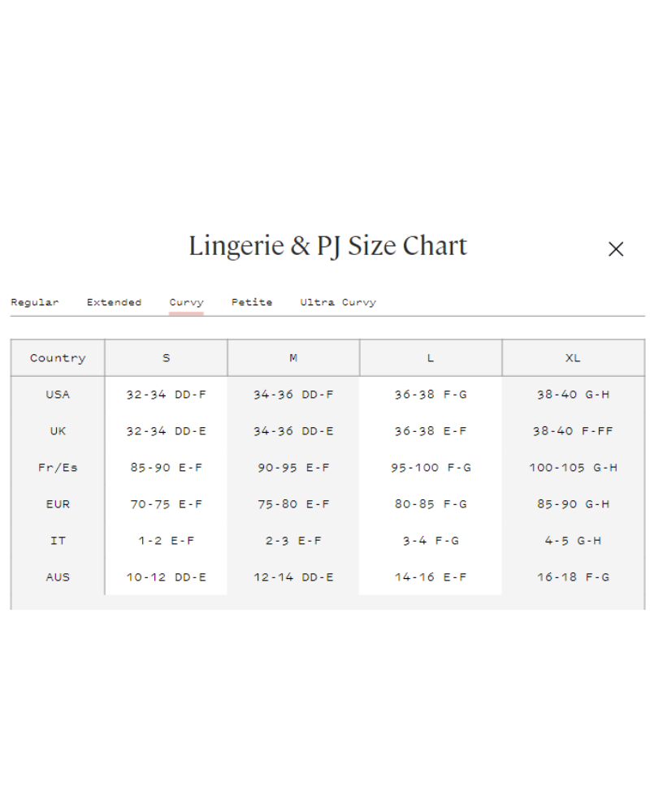The width and height of the screenshot is (650, 812).
Task: Click the XL size column header
Action: tap(573, 358)
